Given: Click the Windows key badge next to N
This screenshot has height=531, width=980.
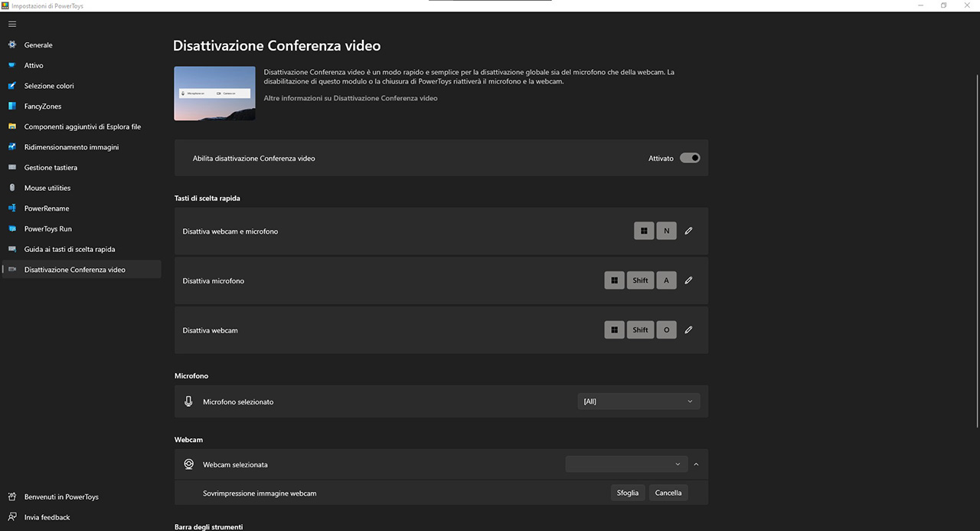Looking at the screenshot, I should (x=644, y=231).
